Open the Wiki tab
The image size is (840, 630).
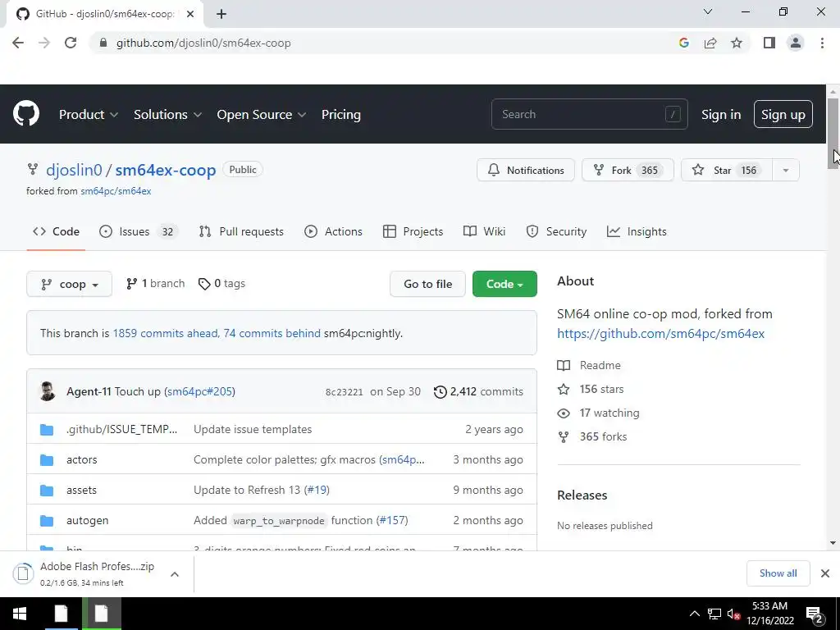pos(484,231)
